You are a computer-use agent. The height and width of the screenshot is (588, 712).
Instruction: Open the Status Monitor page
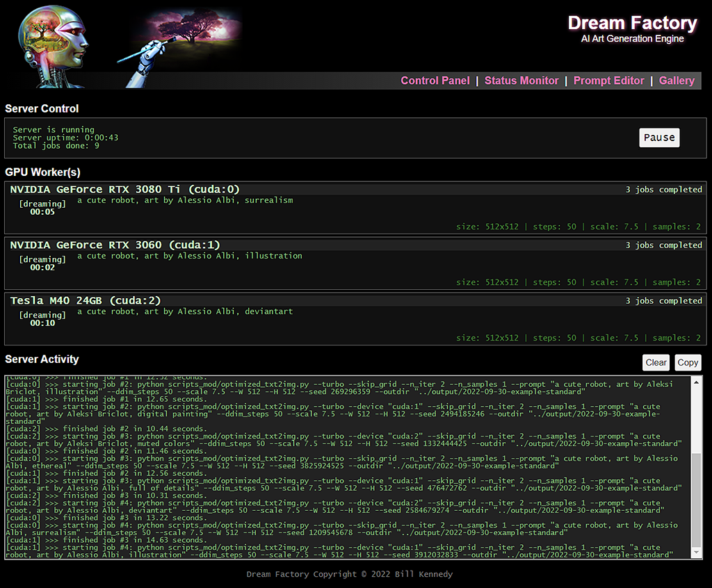click(521, 81)
